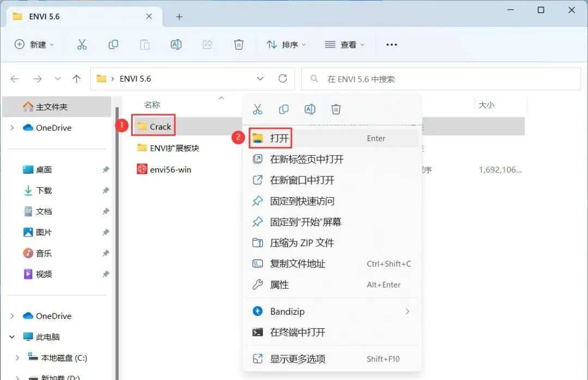Screen dimensions: 588x380
Task: Click the Delete icon in context menu
Action: point(335,109)
